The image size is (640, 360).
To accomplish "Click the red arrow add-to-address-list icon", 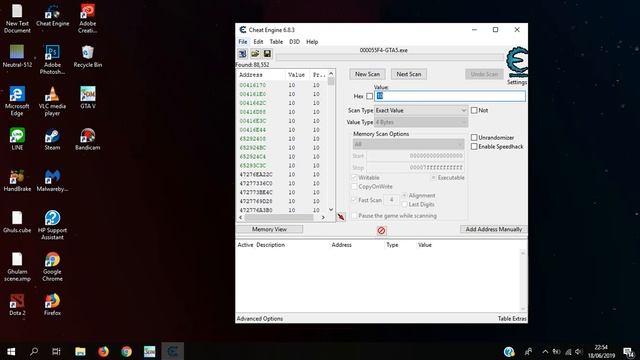I will tap(341, 217).
